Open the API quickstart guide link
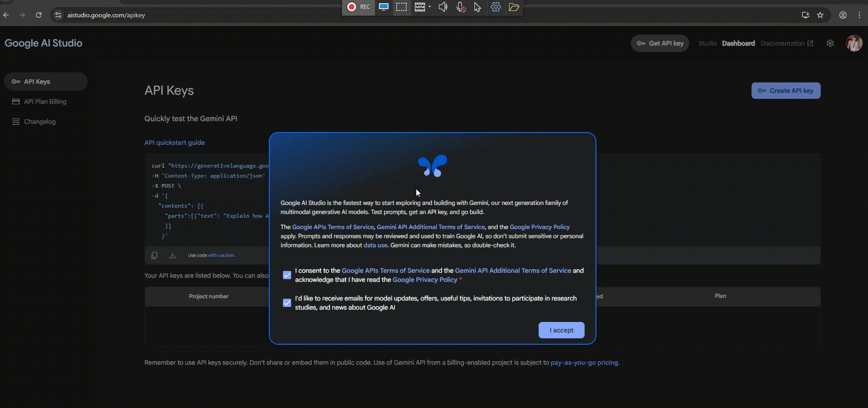 tap(175, 143)
